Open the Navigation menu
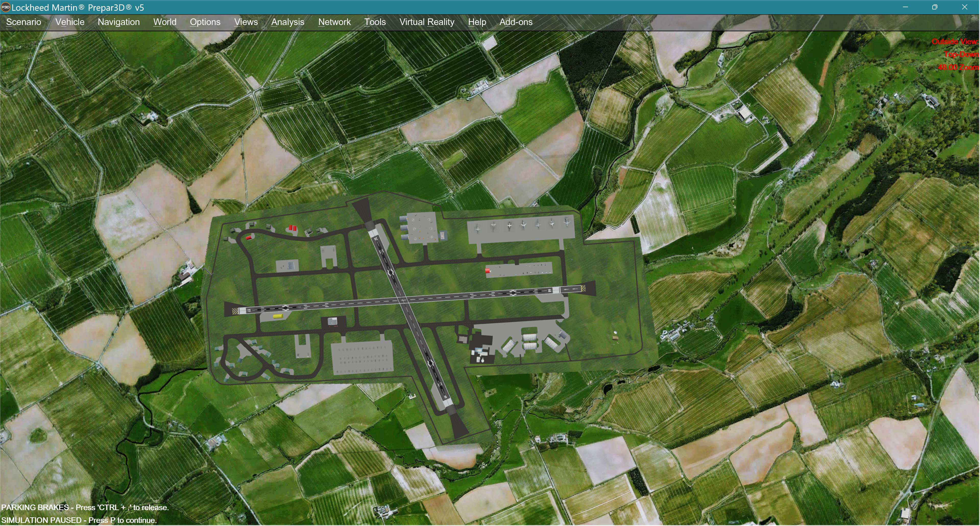Screen dimensions: 980x526 119,22
